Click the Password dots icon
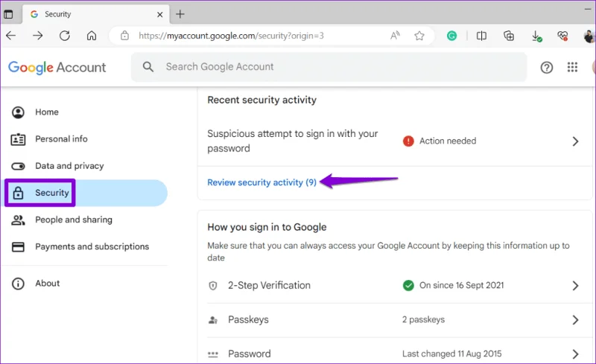The image size is (596, 364). (213, 354)
